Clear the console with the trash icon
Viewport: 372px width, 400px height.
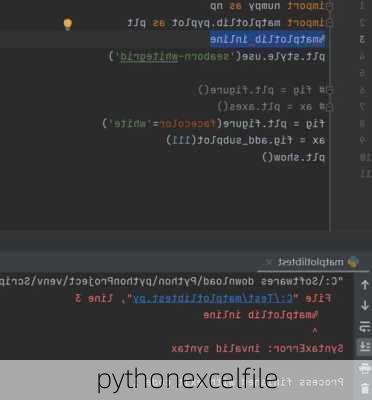pos(365,388)
